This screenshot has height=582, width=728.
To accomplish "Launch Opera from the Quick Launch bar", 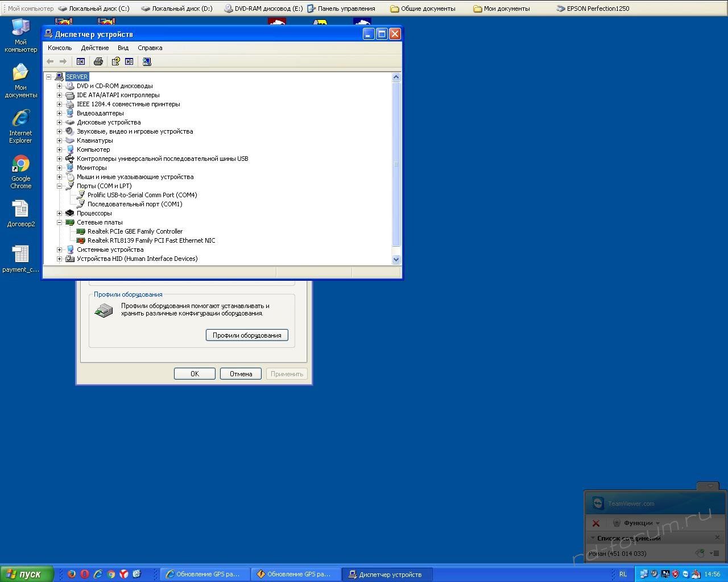I will [84, 574].
